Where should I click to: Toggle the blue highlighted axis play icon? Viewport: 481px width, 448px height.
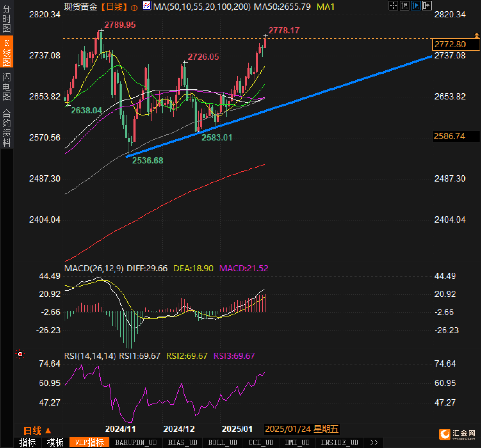point(415,6)
